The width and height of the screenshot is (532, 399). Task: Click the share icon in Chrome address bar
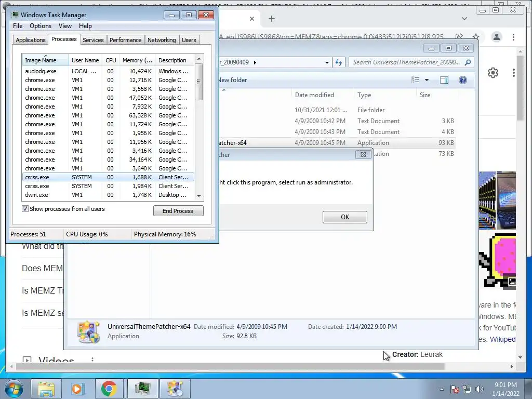point(459,37)
